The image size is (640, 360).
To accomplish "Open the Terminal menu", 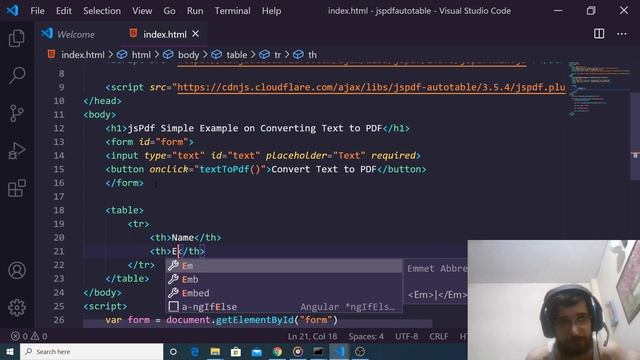I will 232,11.
